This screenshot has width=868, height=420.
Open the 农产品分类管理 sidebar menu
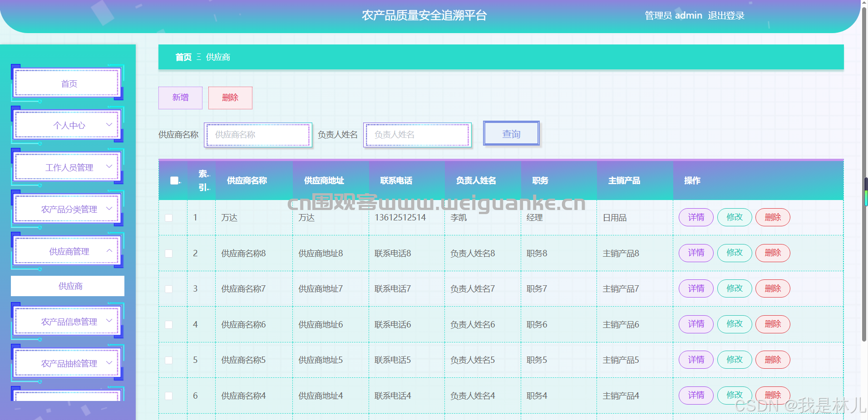tap(68, 209)
